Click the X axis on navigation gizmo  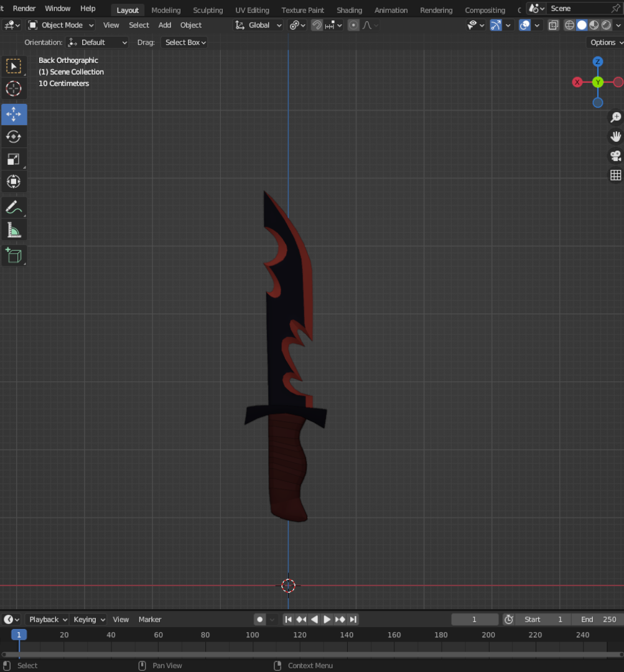point(577,82)
